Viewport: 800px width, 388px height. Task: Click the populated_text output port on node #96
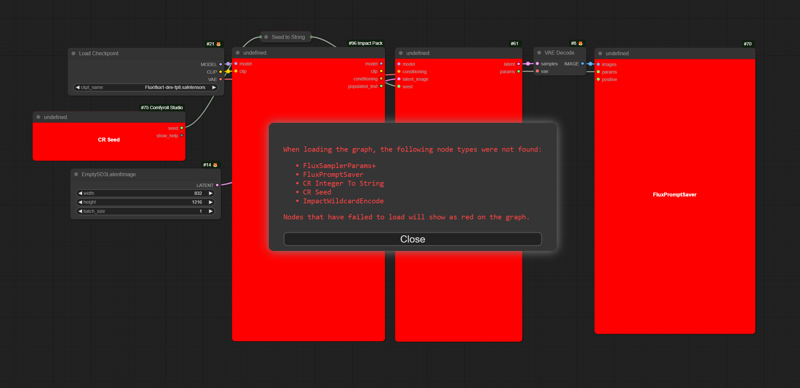click(381, 86)
